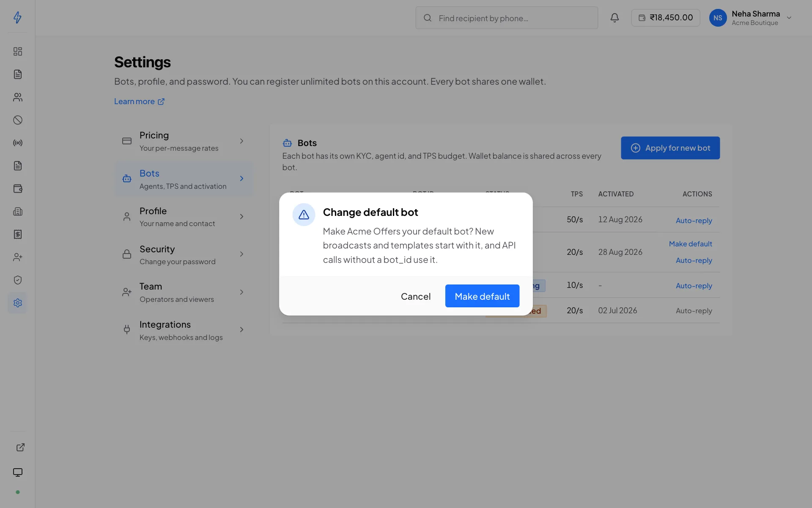Click the external link icon in sidebar bottom
812x508 pixels.
[x=20, y=447]
